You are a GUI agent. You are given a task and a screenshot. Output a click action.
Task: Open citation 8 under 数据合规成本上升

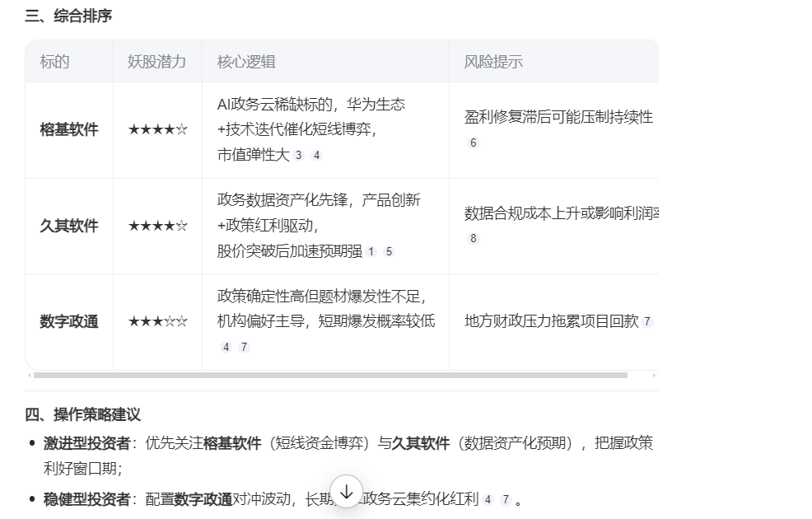coord(473,238)
